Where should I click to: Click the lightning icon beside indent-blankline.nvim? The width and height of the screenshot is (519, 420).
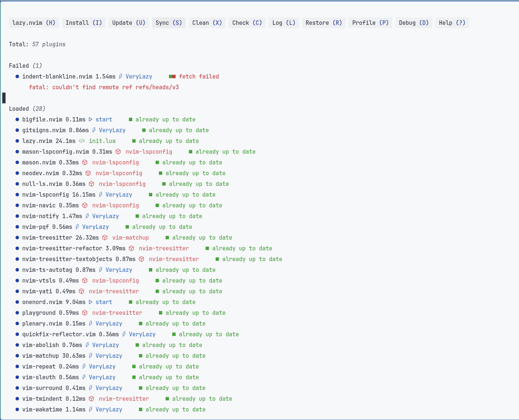point(120,76)
